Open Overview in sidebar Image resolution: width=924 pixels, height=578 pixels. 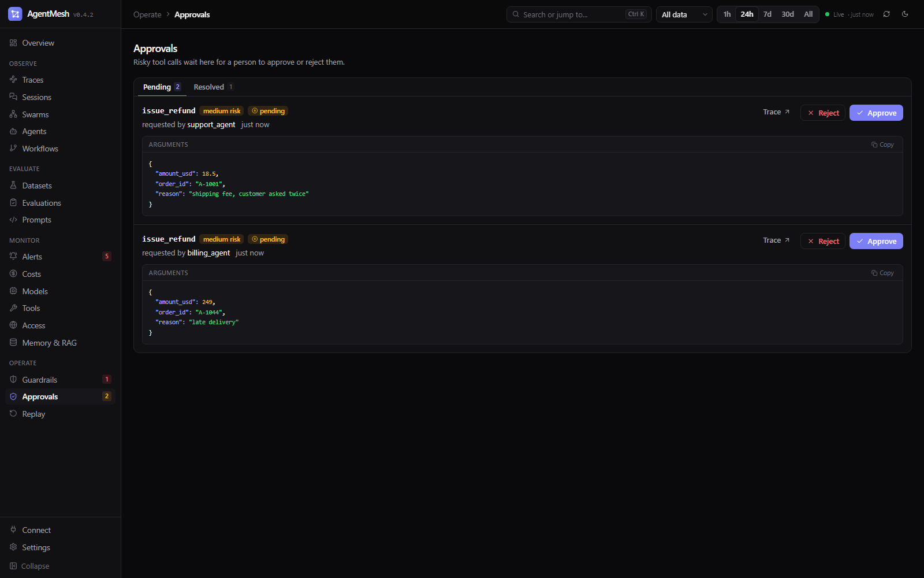(60, 43)
